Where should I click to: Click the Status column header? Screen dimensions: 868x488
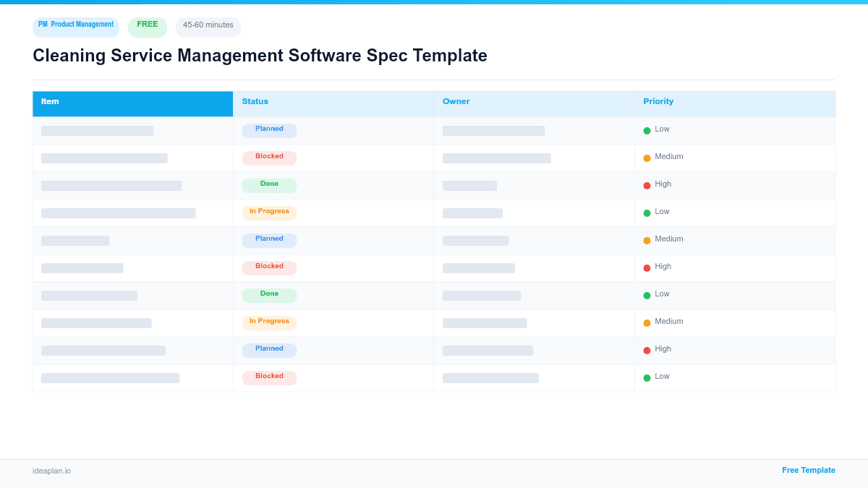point(255,101)
